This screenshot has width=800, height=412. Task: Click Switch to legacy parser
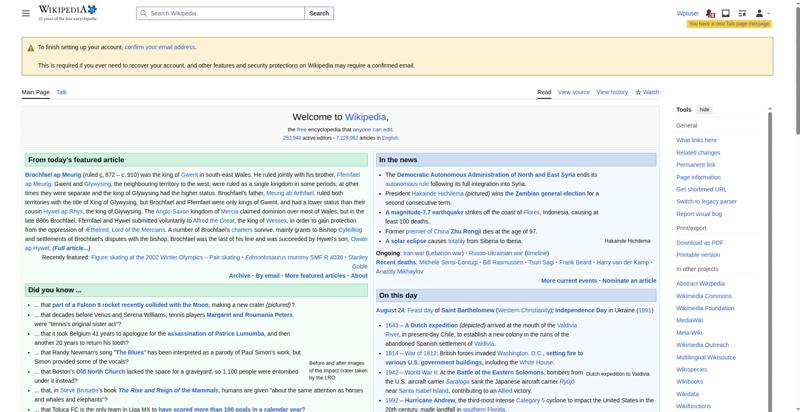tap(706, 201)
